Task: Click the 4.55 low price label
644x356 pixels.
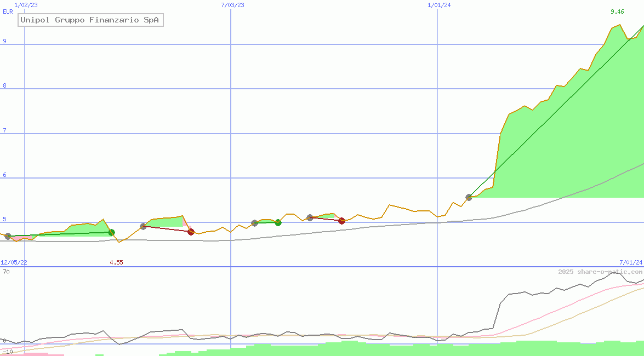Action: 116,262
